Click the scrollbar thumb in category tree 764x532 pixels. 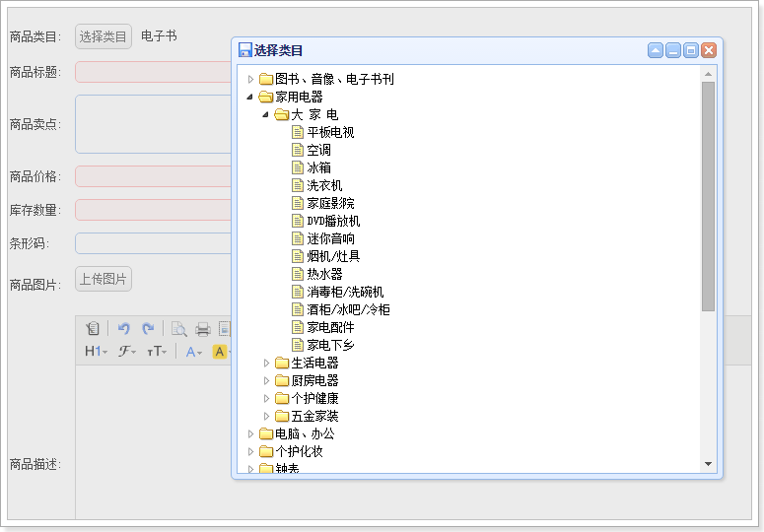(708, 196)
